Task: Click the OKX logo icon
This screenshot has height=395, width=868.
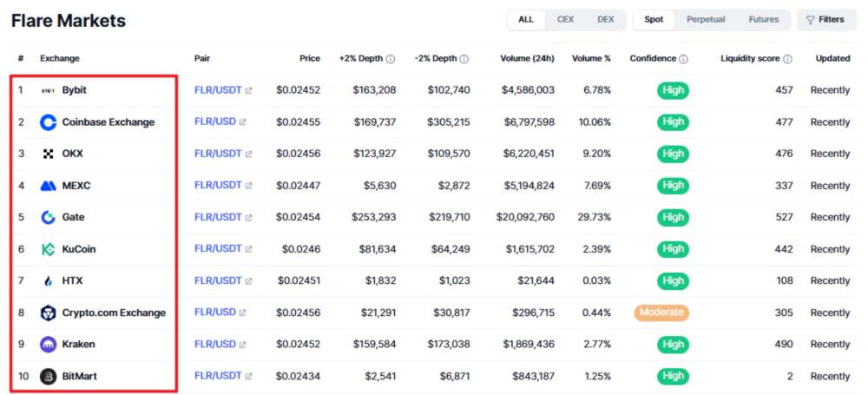Action: point(48,154)
